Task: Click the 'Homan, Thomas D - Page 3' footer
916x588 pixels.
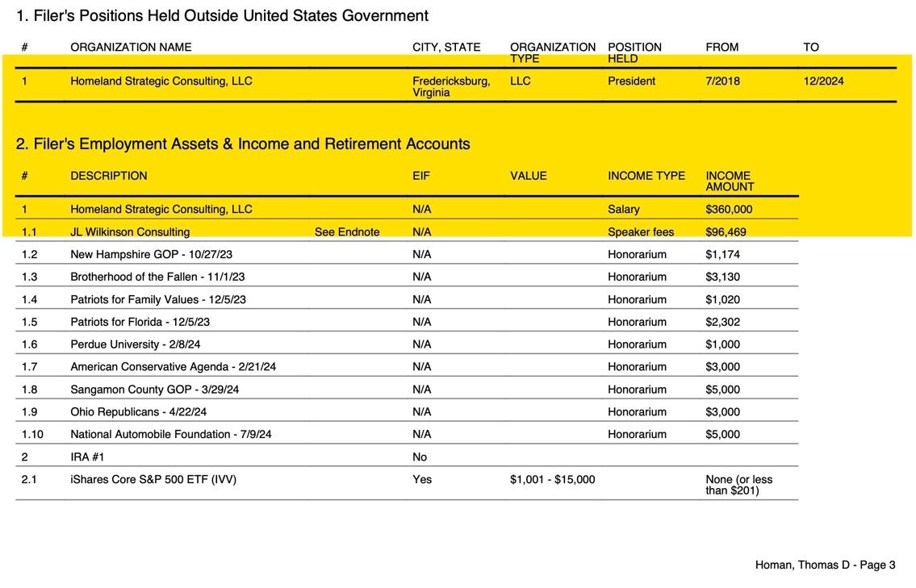Action: (x=825, y=565)
